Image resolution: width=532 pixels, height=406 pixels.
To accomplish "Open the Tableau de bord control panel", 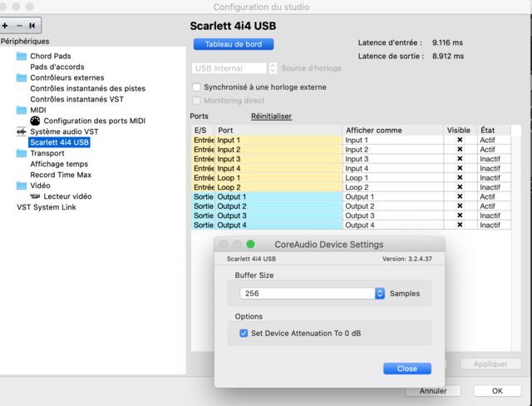I will (234, 44).
